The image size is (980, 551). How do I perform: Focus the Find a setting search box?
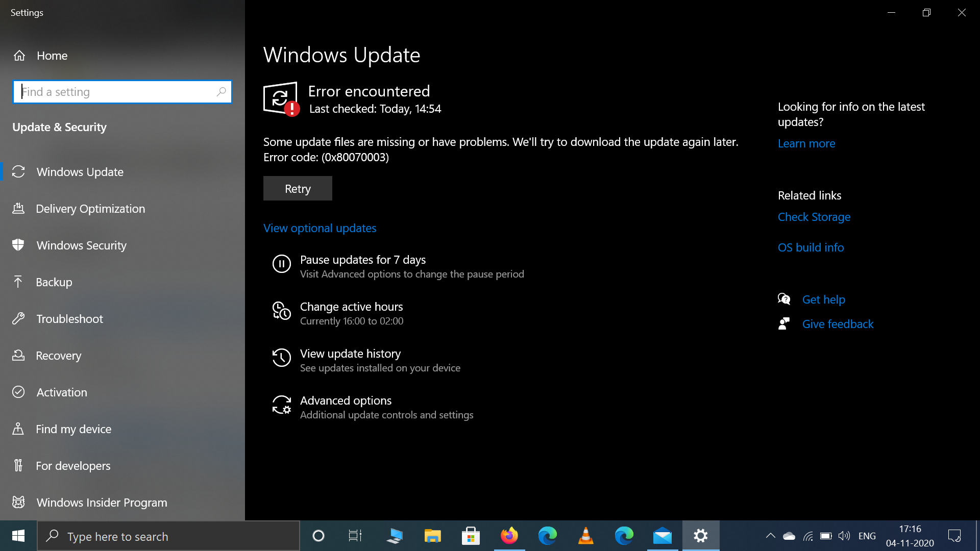pyautogui.click(x=122, y=92)
